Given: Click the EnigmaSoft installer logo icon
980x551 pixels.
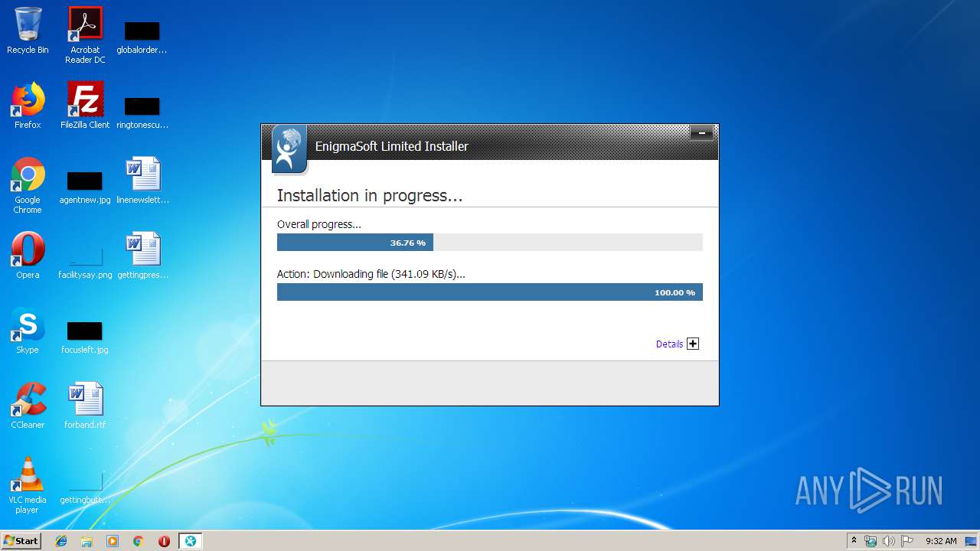Looking at the screenshot, I should (x=289, y=149).
